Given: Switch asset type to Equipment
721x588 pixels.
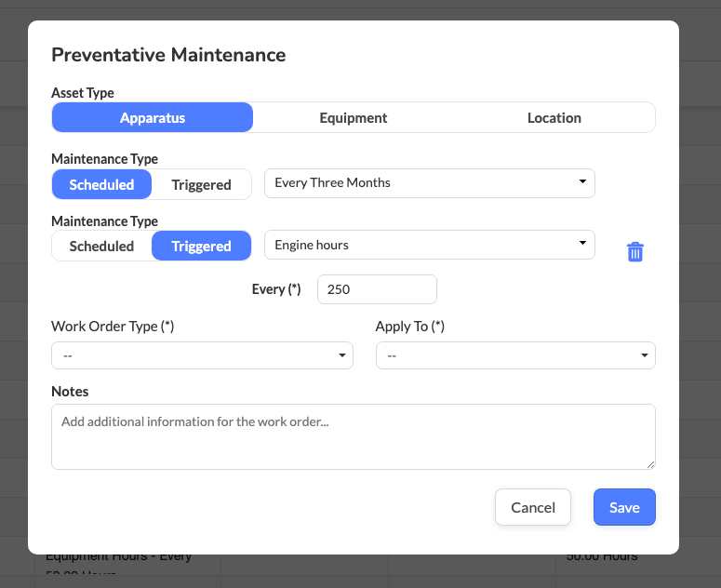Looking at the screenshot, I should [x=354, y=118].
